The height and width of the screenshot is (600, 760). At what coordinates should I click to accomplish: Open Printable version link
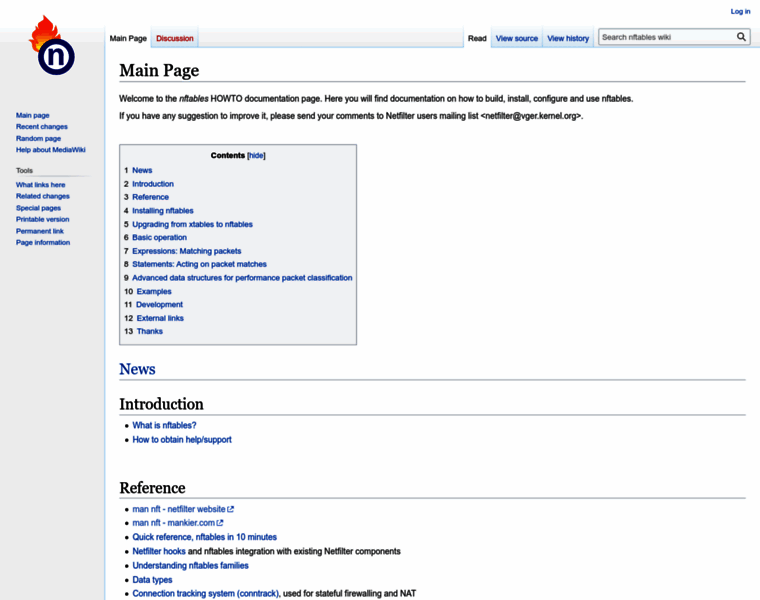tap(43, 220)
